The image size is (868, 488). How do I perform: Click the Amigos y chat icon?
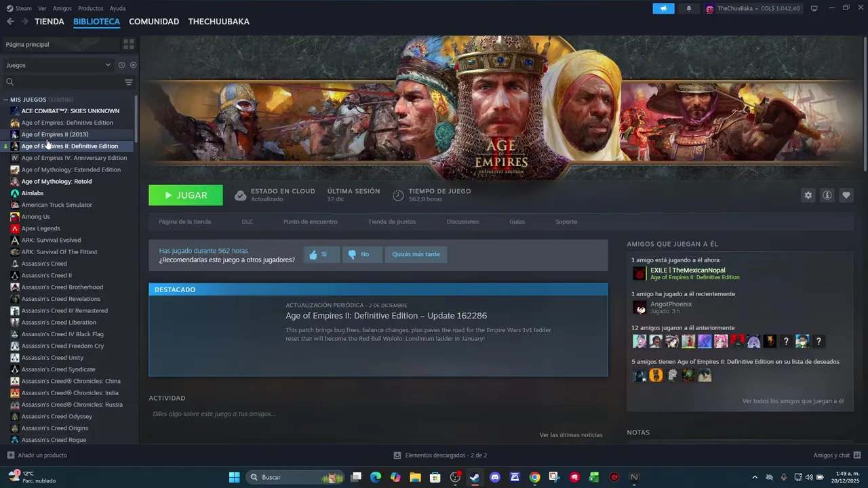tap(857, 455)
